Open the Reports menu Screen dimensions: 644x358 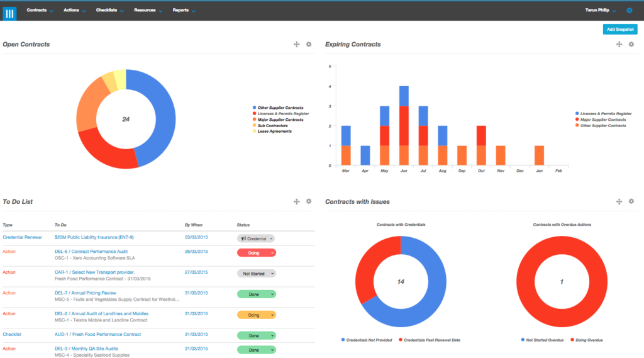pyautogui.click(x=183, y=11)
